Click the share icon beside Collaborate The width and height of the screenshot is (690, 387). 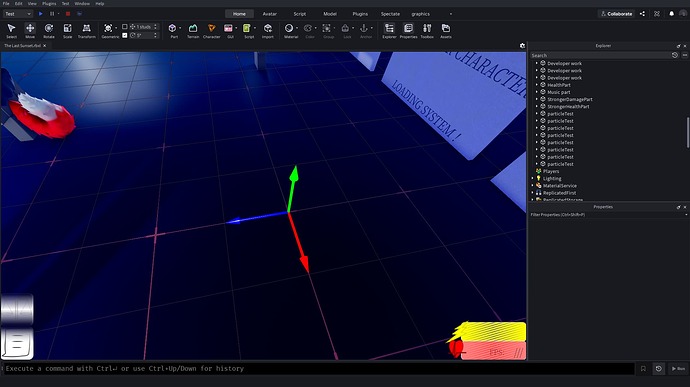point(642,14)
